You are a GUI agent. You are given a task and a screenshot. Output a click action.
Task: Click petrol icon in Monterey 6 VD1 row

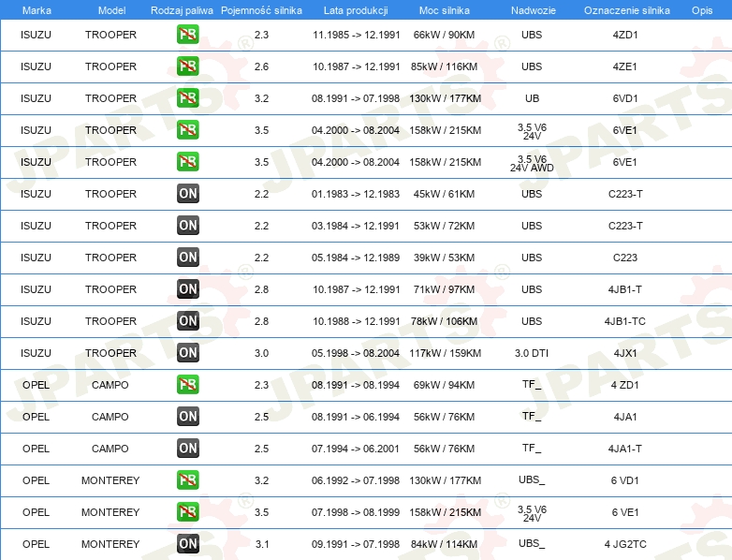pyautogui.click(x=187, y=479)
